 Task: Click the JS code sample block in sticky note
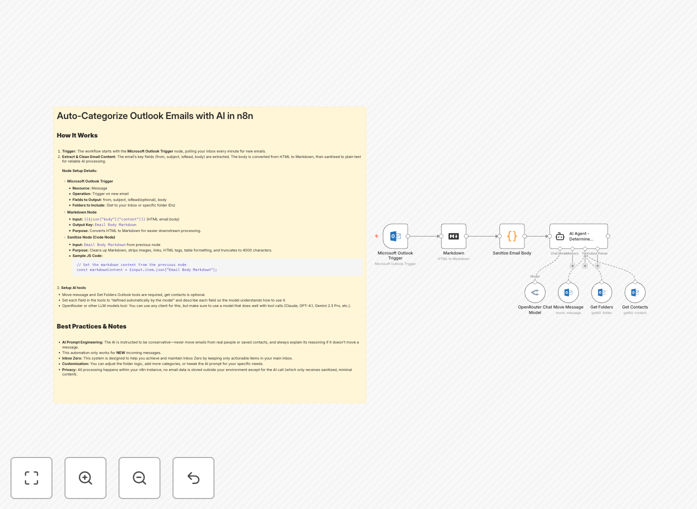[218, 267]
